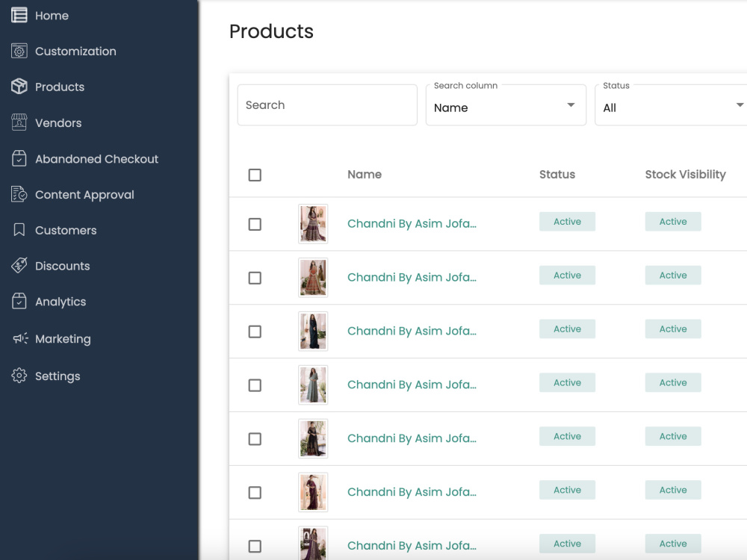The width and height of the screenshot is (747, 560).
Task: Check the first Chandni product row checkbox
Action: coord(255,224)
